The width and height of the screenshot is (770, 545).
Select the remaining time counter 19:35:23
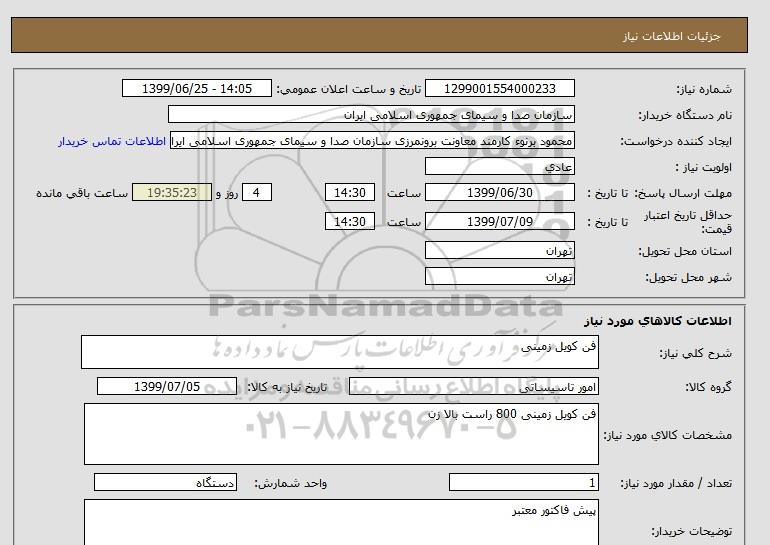(172, 193)
